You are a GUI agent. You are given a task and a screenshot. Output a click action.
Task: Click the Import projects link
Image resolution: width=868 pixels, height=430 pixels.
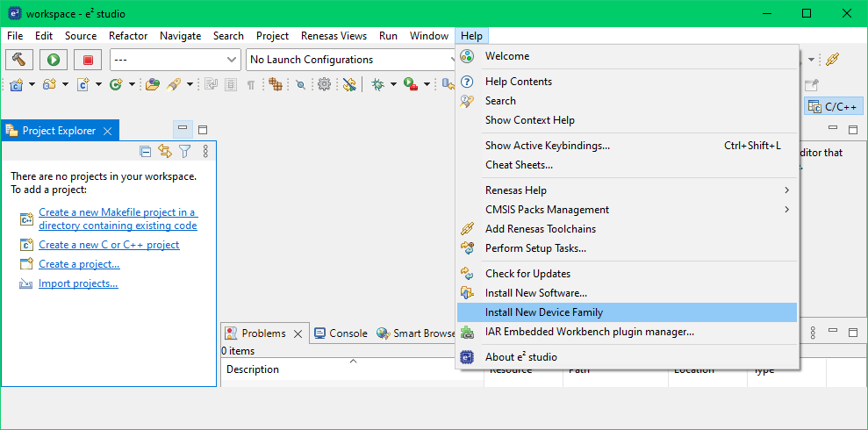point(78,283)
